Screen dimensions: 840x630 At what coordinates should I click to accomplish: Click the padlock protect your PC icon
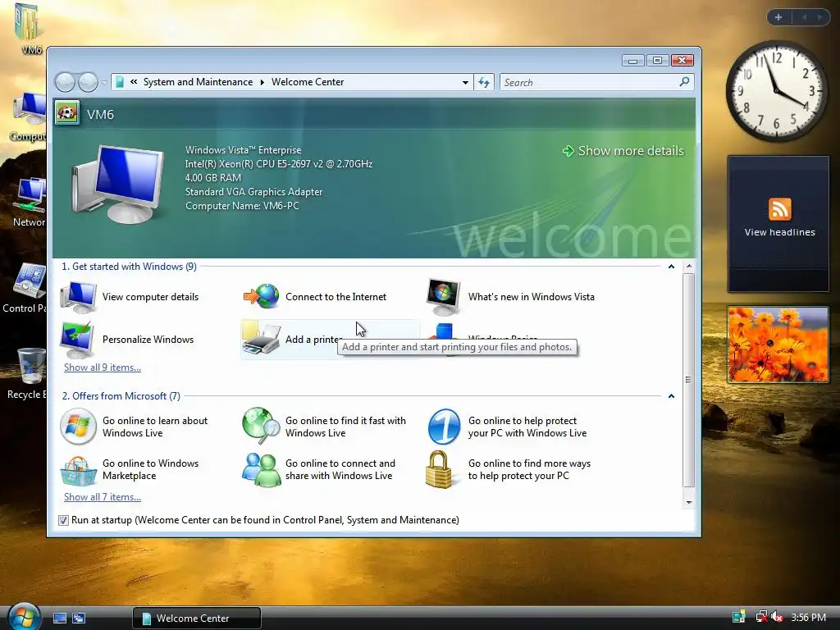point(440,469)
